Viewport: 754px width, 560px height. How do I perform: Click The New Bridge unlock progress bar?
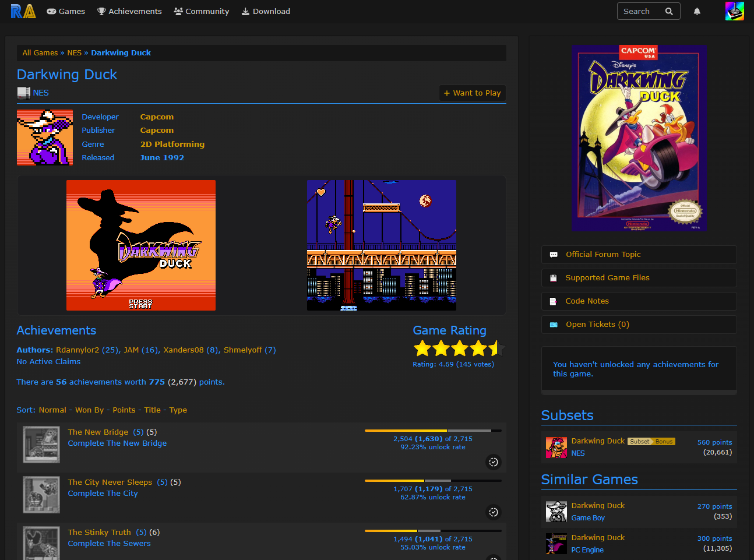pyautogui.click(x=433, y=431)
